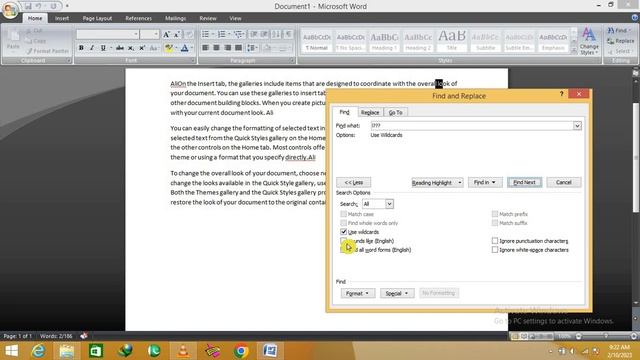Click the Shrink Font icon
The height and width of the screenshot is (360, 640).
click(x=177, y=35)
